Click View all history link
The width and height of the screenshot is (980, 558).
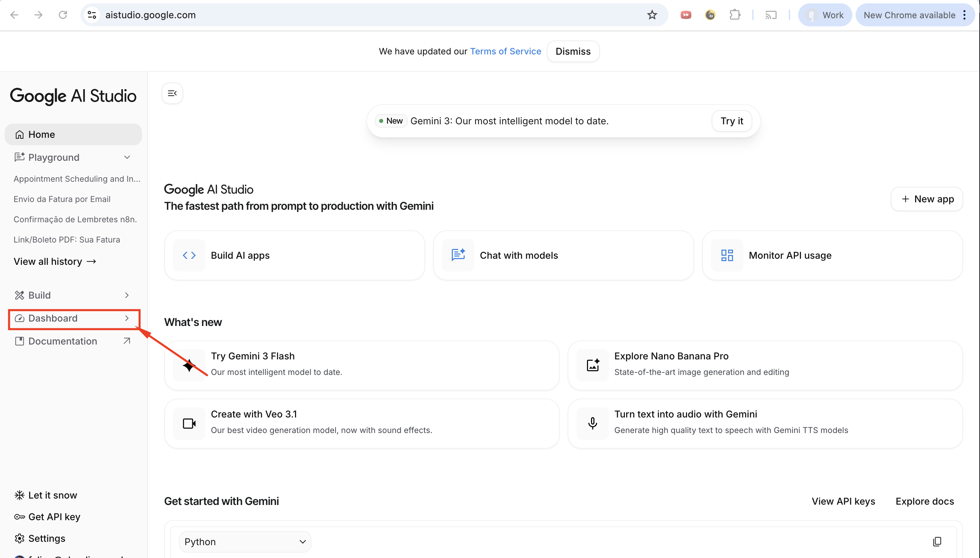point(54,262)
